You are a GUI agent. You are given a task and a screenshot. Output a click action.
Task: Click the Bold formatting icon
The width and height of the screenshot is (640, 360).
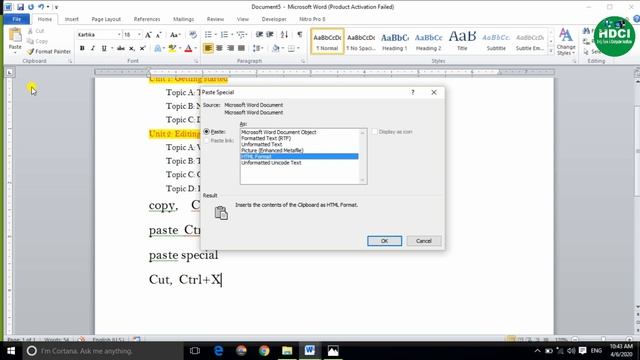(x=82, y=48)
